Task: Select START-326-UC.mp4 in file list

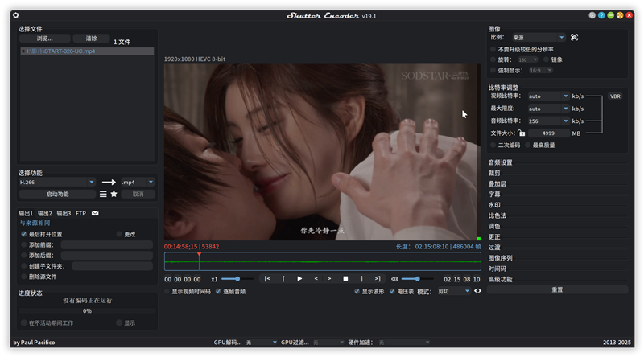Action: (x=87, y=51)
